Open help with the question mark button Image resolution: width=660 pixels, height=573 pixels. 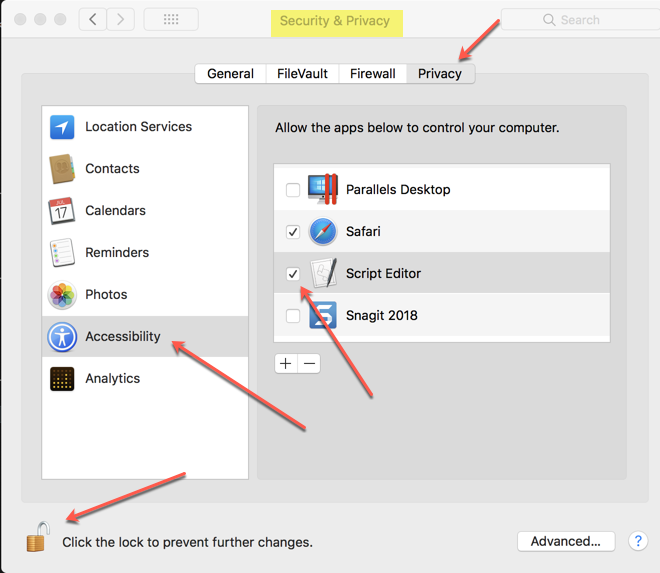[638, 541]
